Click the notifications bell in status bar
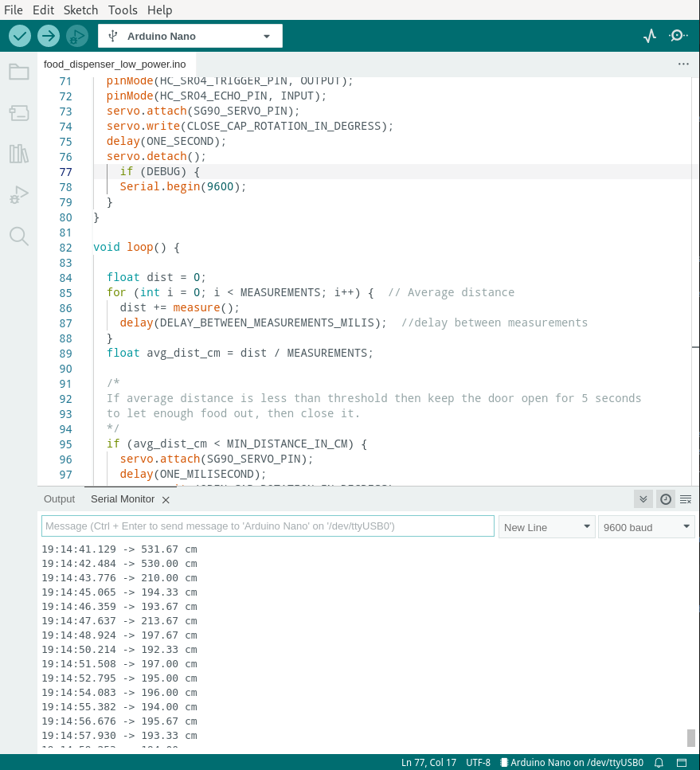Viewport: 700px width, 770px height. [659, 763]
